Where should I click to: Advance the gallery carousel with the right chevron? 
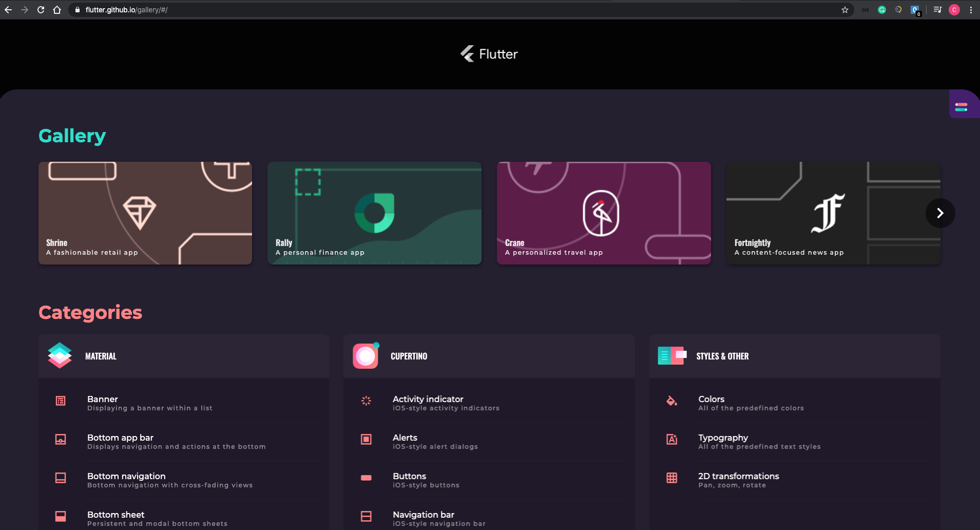939,213
